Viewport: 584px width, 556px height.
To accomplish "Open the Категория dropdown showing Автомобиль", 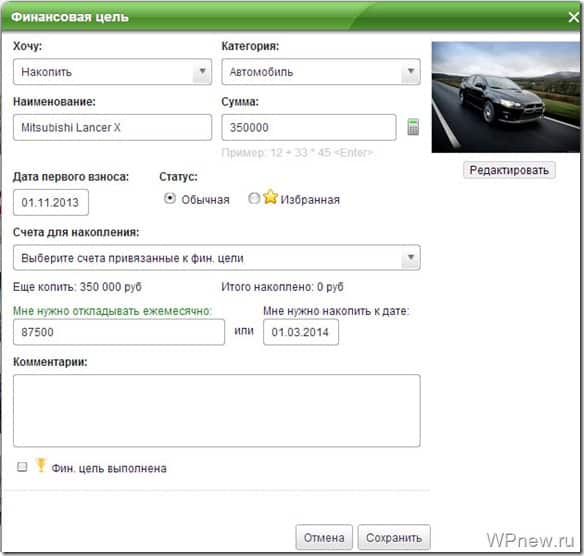I will [321, 72].
